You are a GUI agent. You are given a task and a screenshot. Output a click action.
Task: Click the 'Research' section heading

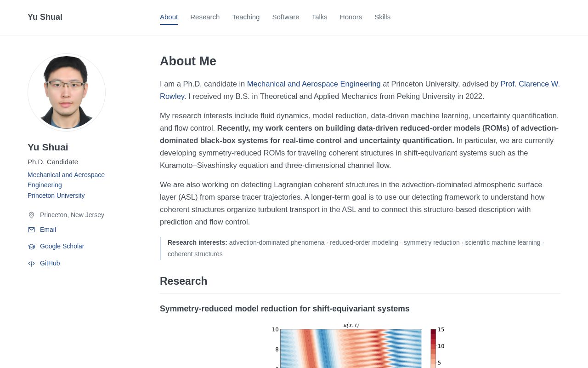[184, 281]
